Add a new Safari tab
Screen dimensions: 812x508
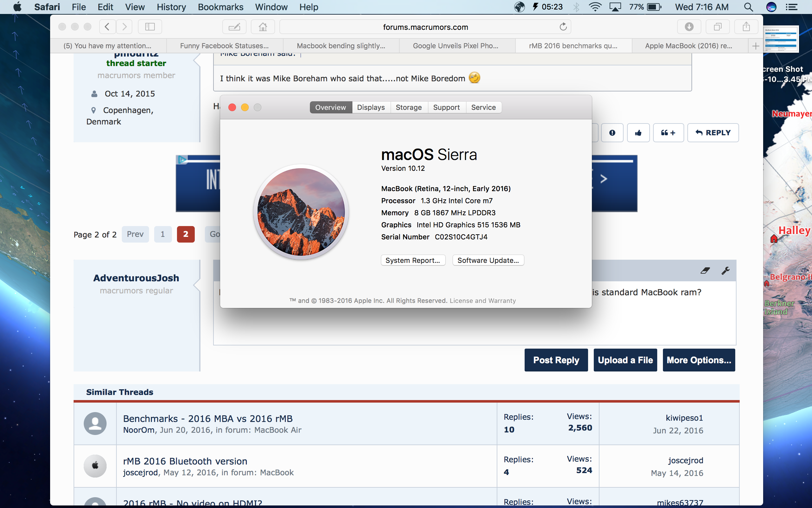(755, 46)
